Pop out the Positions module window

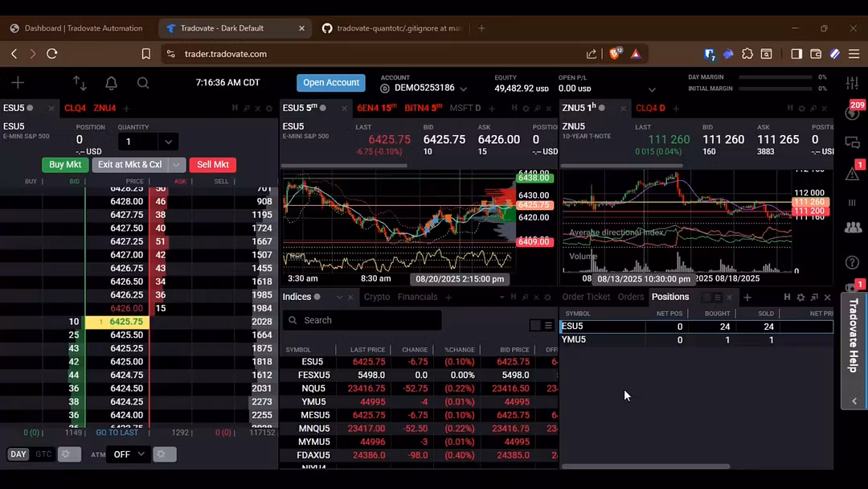tap(814, 298)
